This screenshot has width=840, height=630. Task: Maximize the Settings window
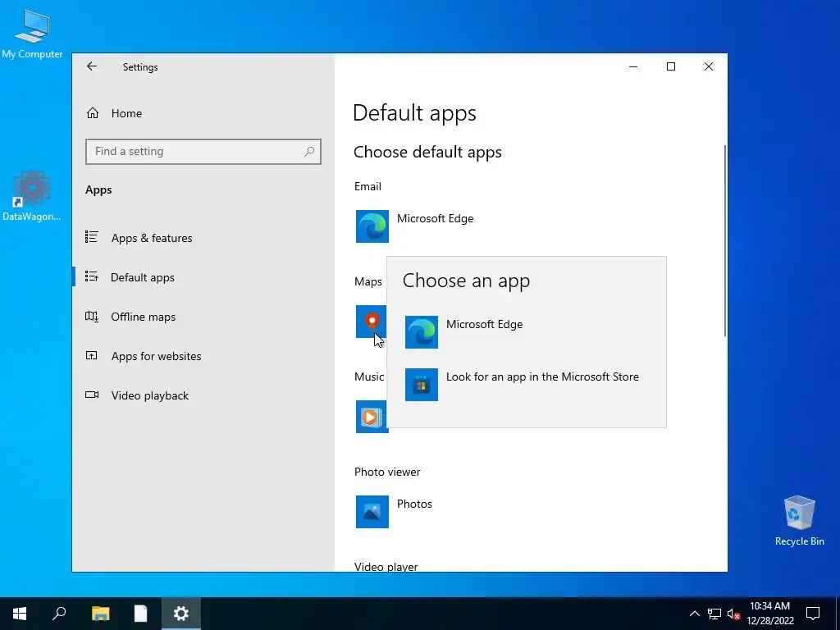671,66
